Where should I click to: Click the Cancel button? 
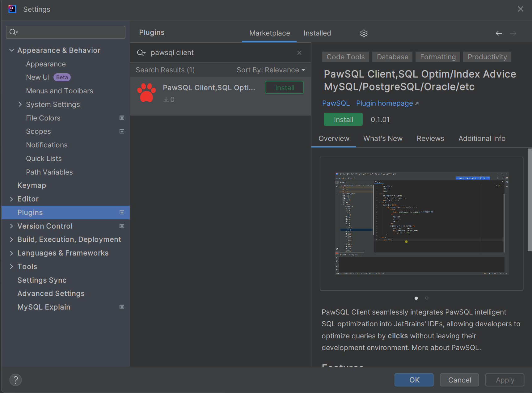(459, 380)
